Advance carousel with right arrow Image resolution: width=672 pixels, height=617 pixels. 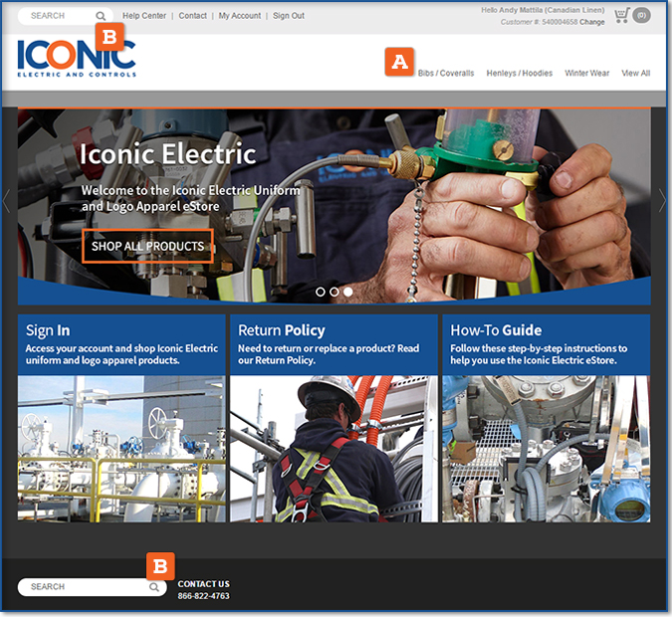(662, 201)
